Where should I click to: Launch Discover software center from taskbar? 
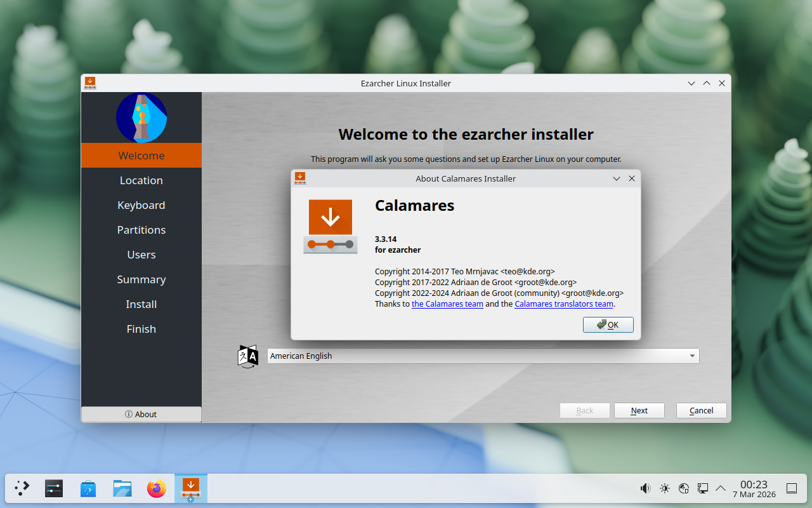[x=88, y=488]
